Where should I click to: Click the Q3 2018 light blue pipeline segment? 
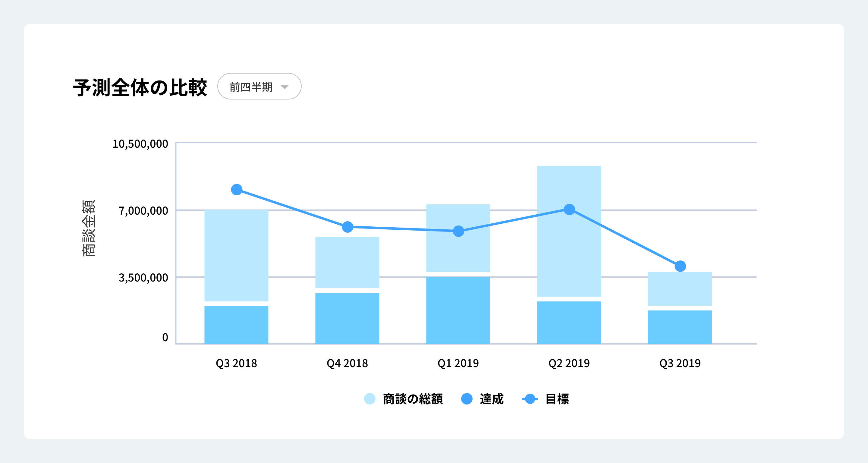point(236,255)
